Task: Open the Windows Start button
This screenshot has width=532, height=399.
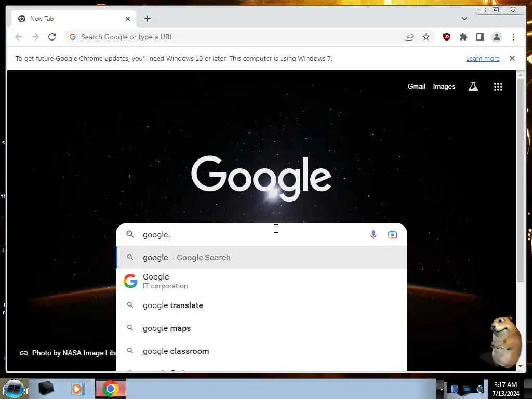Action: pos(14,389)
